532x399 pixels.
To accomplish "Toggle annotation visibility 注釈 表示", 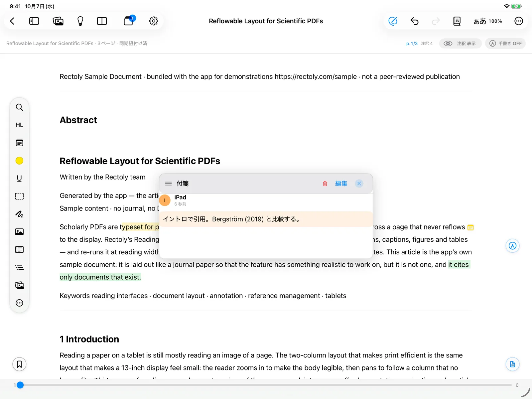I will point(460,44).
